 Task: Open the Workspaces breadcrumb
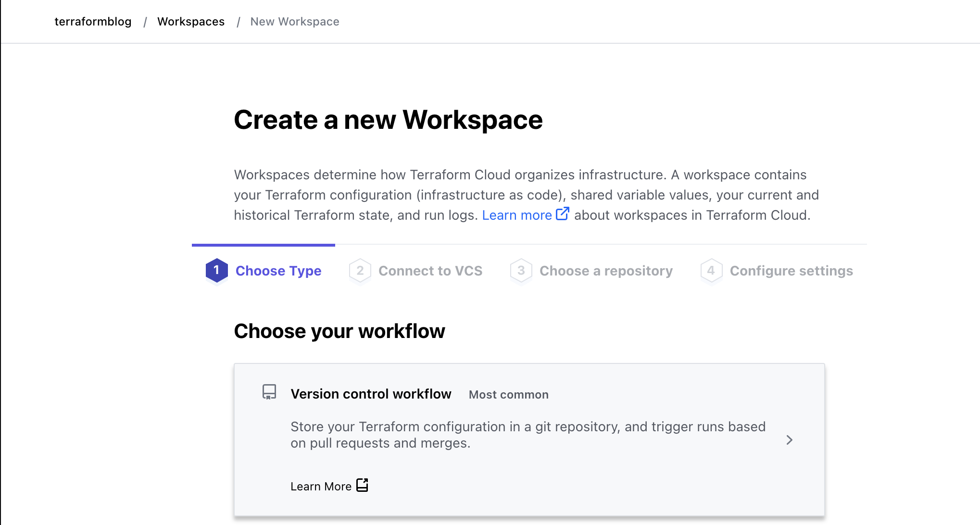(x=190, y=21)
